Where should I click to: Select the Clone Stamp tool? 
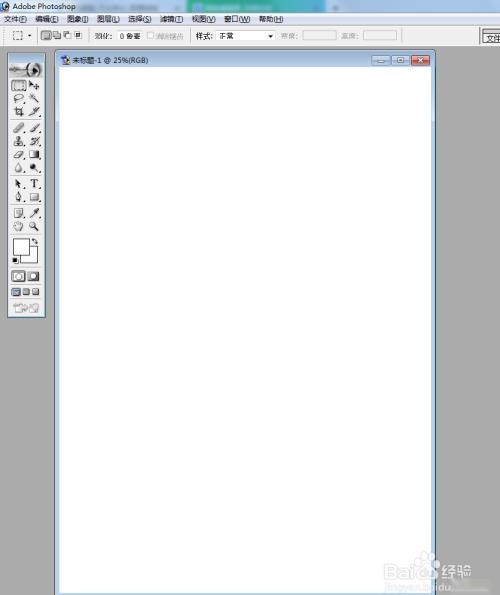coord(19,142)
